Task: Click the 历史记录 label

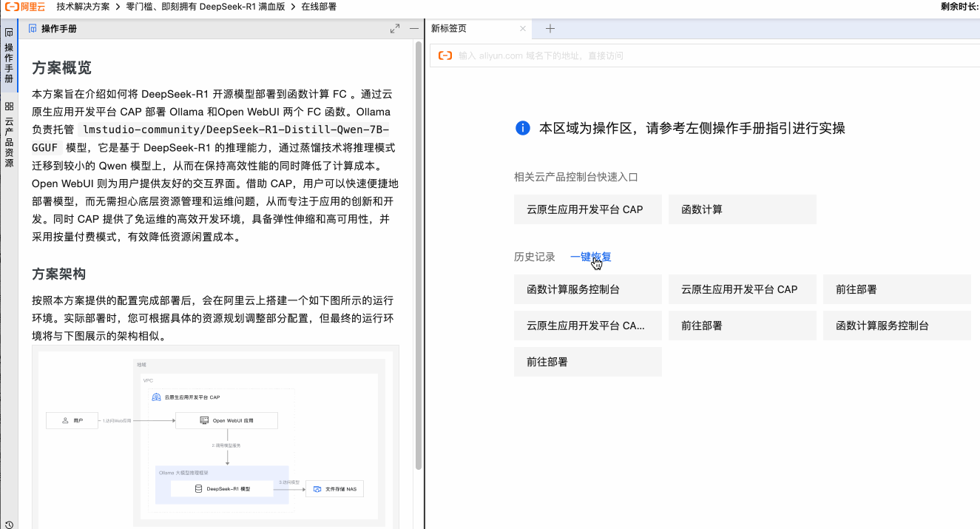Action: click(x=535, y=257)
